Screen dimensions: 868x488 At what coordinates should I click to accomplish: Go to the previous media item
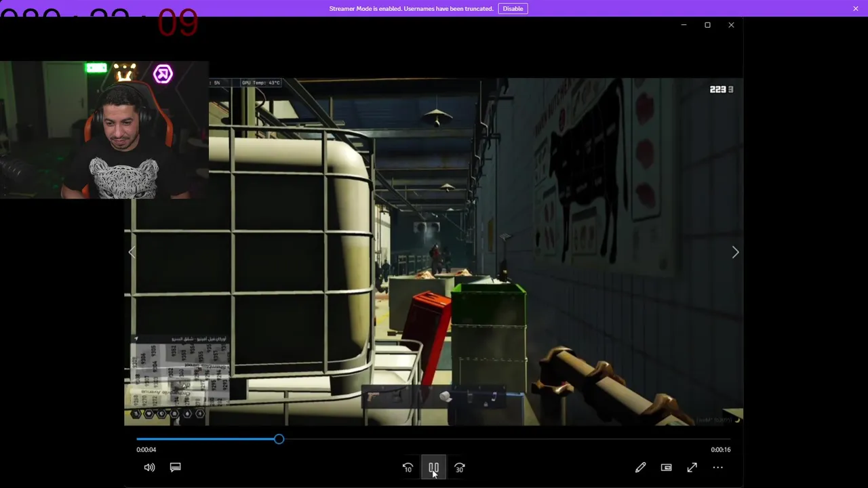(132, 252)
